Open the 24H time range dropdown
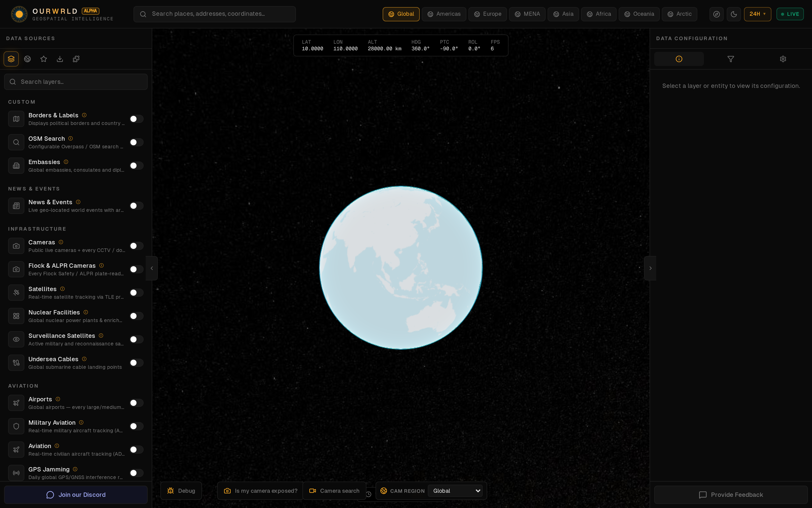The width and height of the screenshot is (812, 508). pyautogui.click(x=757, y=14)
